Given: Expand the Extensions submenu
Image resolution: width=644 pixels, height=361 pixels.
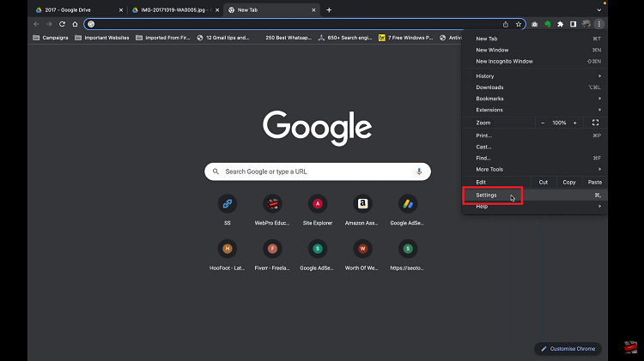Looking at the screenshot, I should coord(534,110).
